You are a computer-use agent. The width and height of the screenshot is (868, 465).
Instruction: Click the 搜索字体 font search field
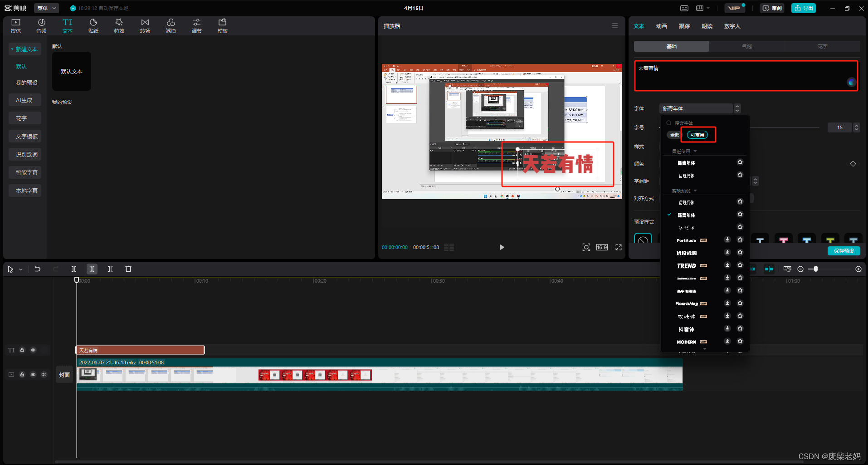pyautogui.click(x=704, y=123)
